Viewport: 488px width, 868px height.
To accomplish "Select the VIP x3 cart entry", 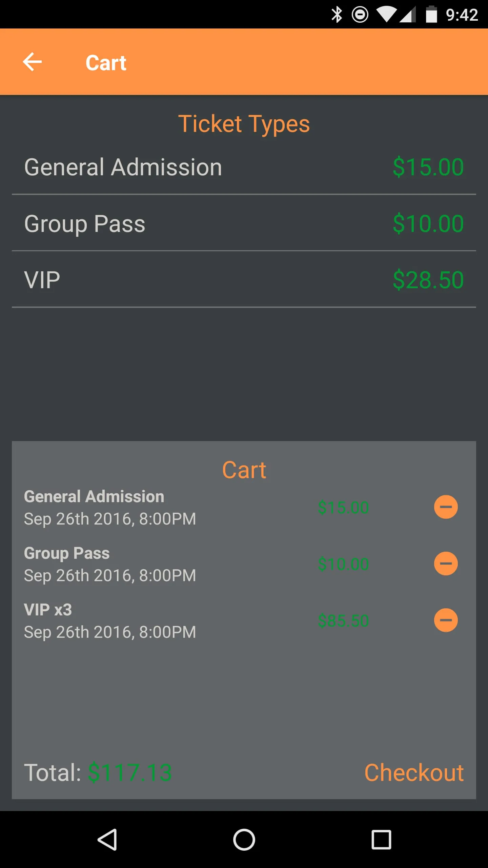I will pyautogui.click(x=110, y=620).
